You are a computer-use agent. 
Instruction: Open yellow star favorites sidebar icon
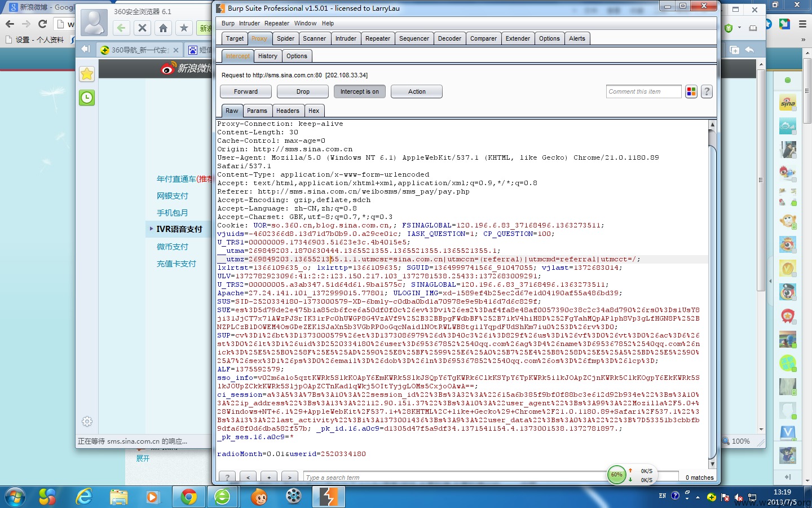pyautogui.click(x=87, y=74)
